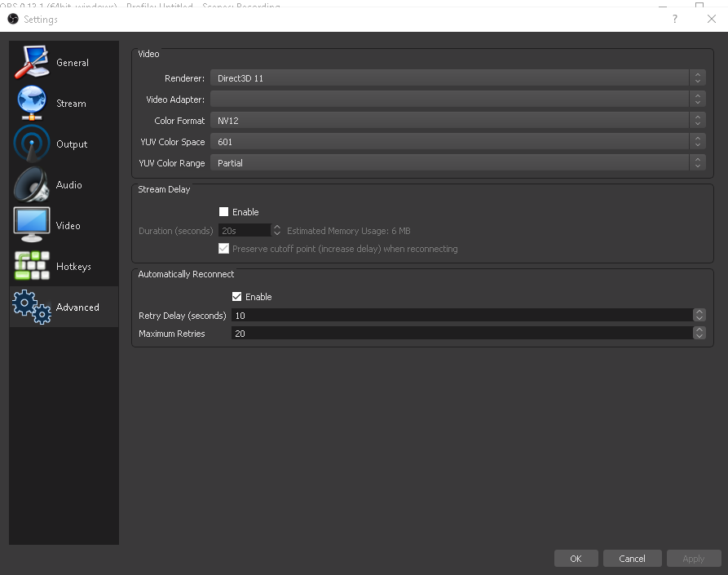Open General settings via wrench-monitor icon

coord(32,62)
